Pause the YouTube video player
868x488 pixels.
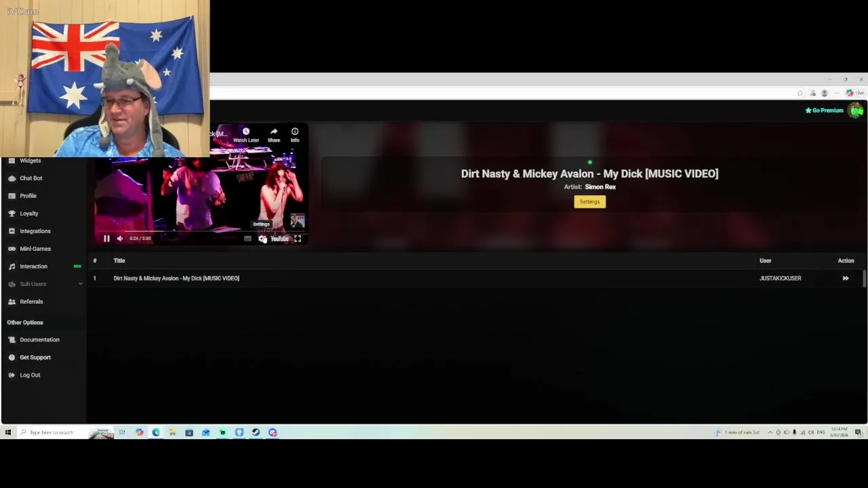pyautogui.click(x=106, y=239)
